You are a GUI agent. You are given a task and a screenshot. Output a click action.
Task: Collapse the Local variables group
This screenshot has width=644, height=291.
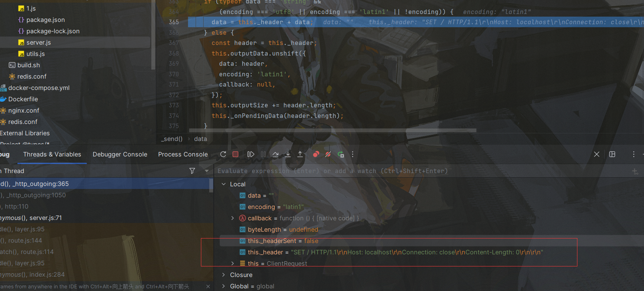tap(224, 184)
